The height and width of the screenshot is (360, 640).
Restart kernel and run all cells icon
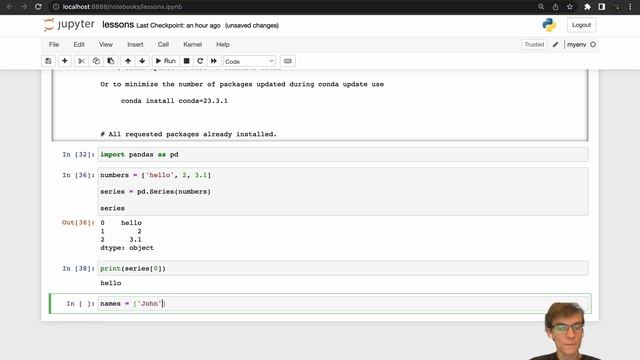pyautogui.click(x=213, y=61)
